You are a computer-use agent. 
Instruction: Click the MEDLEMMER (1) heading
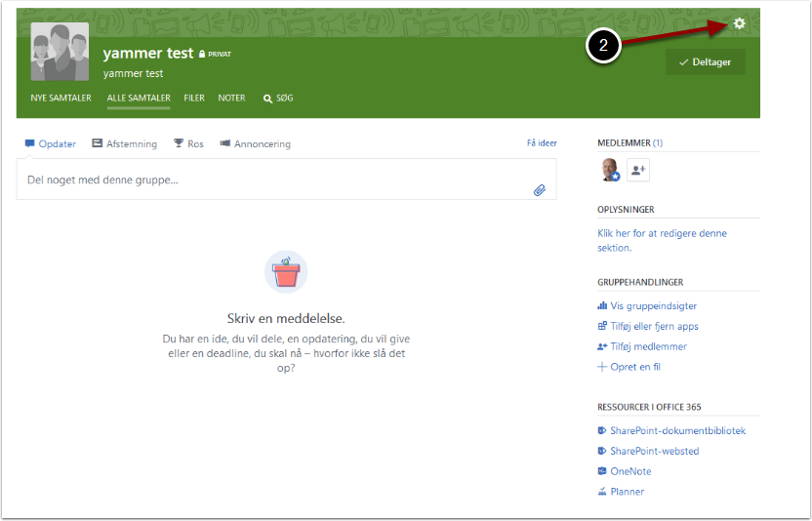[x=629, y=143]
